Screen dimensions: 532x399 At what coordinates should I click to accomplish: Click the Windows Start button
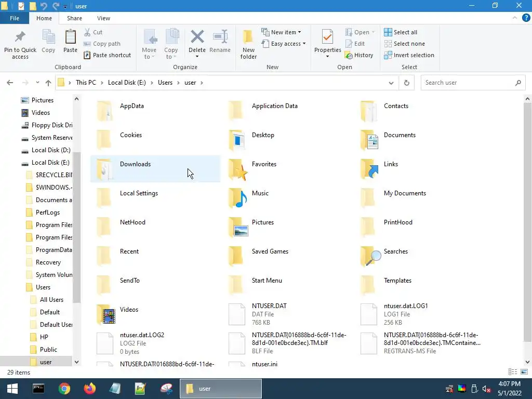tap(12, 389)
